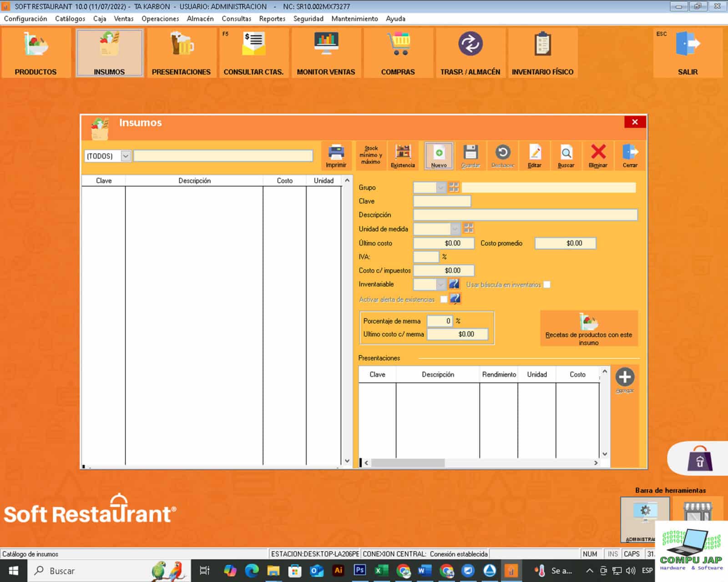Open the PRODUCTOS module
The height and width of the screenshot is (582, 728).
coord(36,53)
